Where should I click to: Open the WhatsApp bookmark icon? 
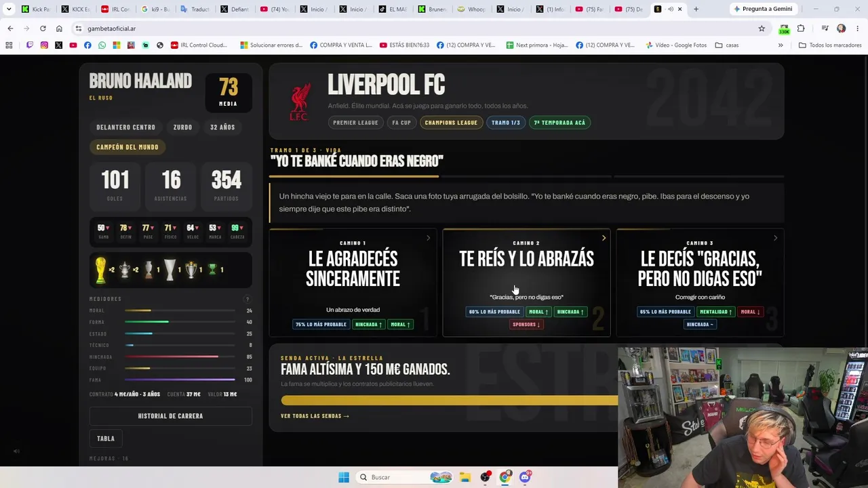[x=102, y=45]
